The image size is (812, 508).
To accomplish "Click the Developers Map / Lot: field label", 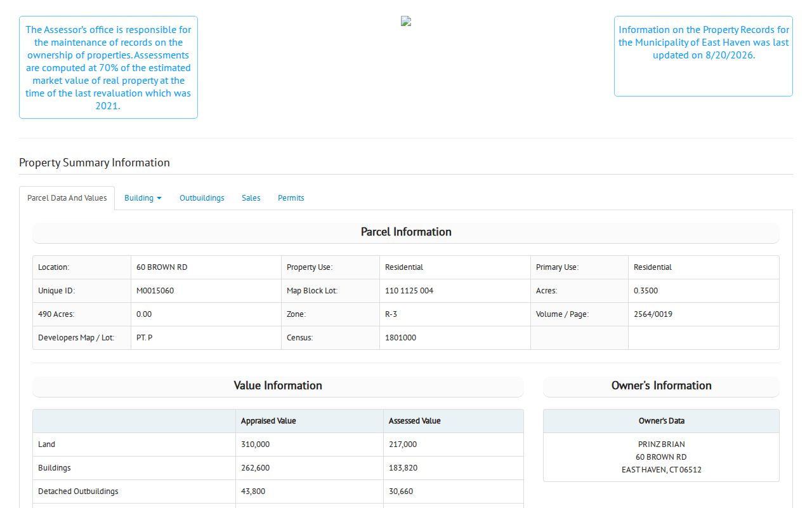I will (76, 338).
